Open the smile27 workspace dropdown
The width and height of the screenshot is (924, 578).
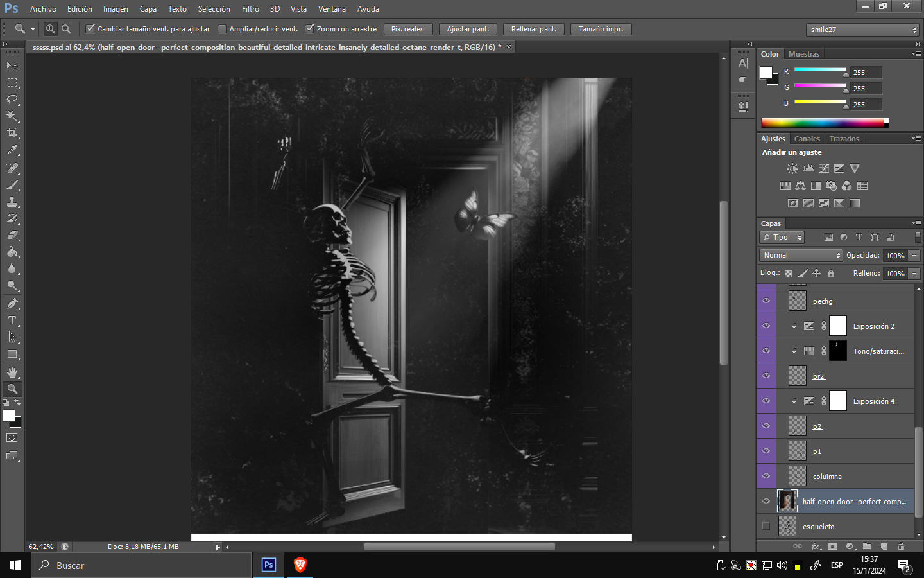863,30
